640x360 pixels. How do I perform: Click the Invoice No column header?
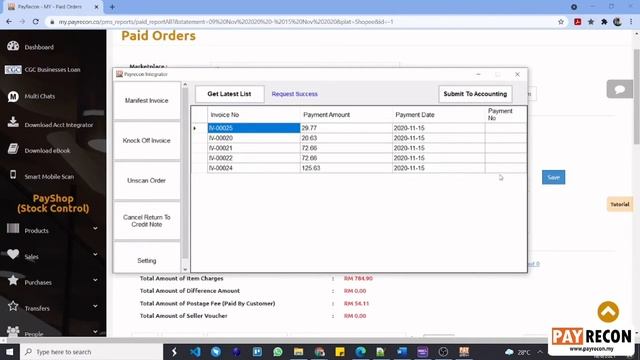coord(254,115)
